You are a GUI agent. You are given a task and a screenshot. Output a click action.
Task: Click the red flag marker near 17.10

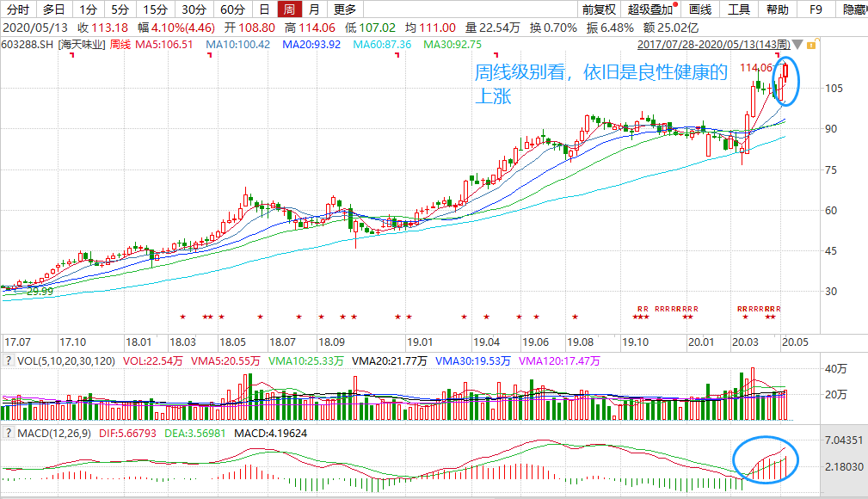72,55
